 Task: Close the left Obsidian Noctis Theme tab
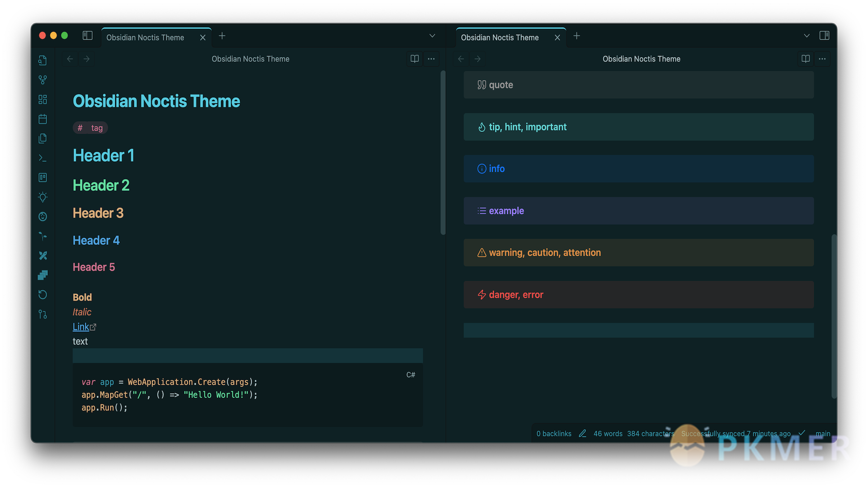[x=203, y=38]
